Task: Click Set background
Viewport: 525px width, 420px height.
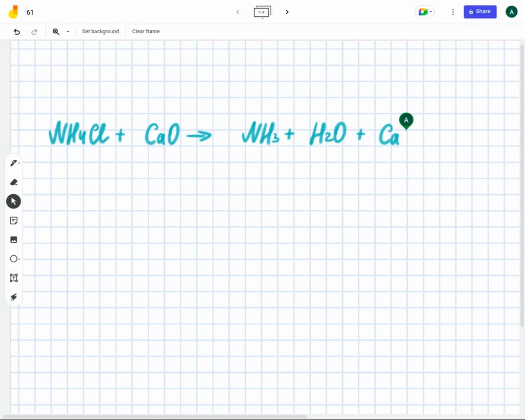Action: pyautogui.click(x=100, y=31)
